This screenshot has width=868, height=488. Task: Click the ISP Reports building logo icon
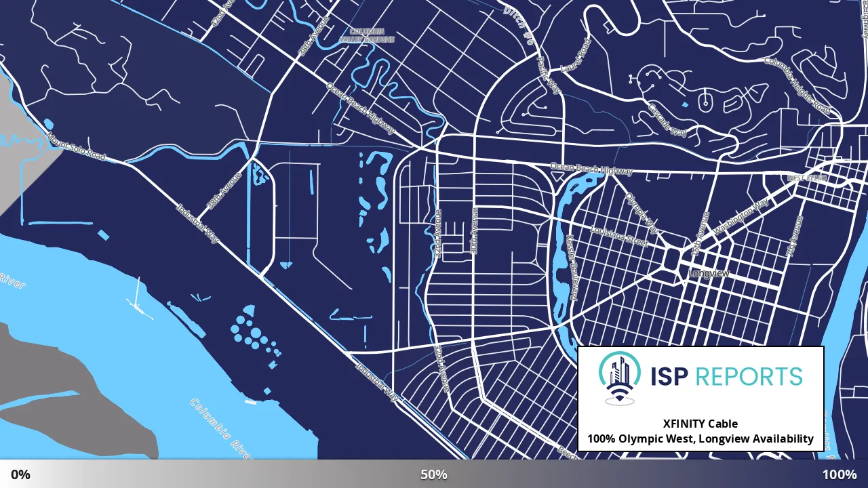pos(620,379)
